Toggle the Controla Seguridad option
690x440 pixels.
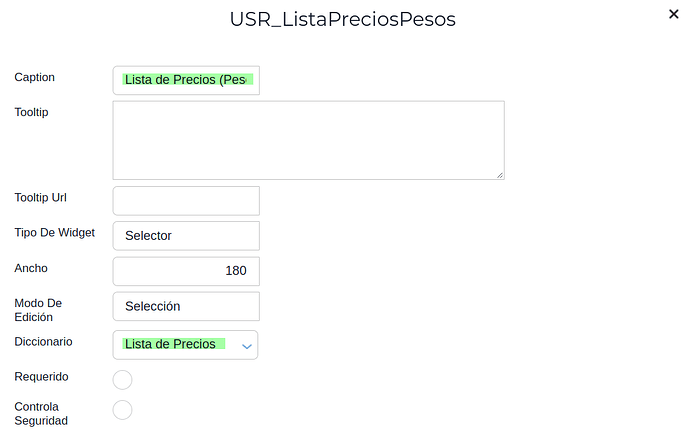122,409
